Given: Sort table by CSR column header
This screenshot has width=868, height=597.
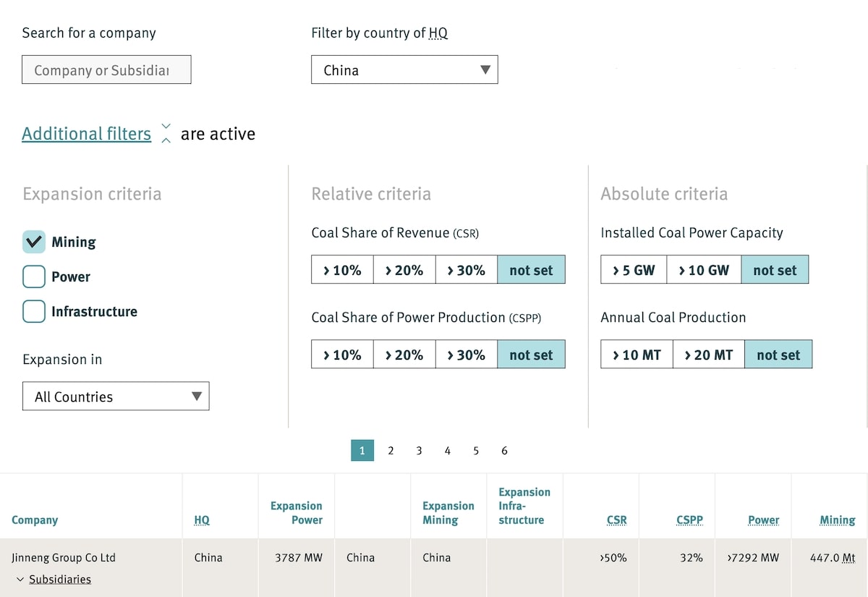Looking at the screenshot, I should [x=616, y=520].
